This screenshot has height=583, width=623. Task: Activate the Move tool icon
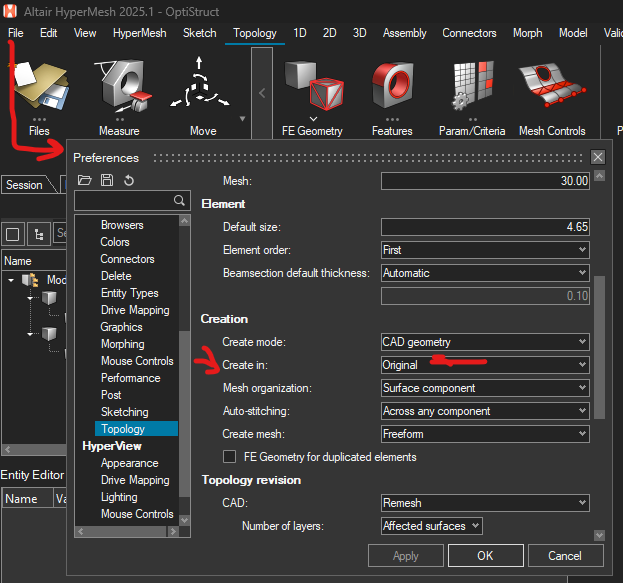pyautogui.click(x=200, y=83)
